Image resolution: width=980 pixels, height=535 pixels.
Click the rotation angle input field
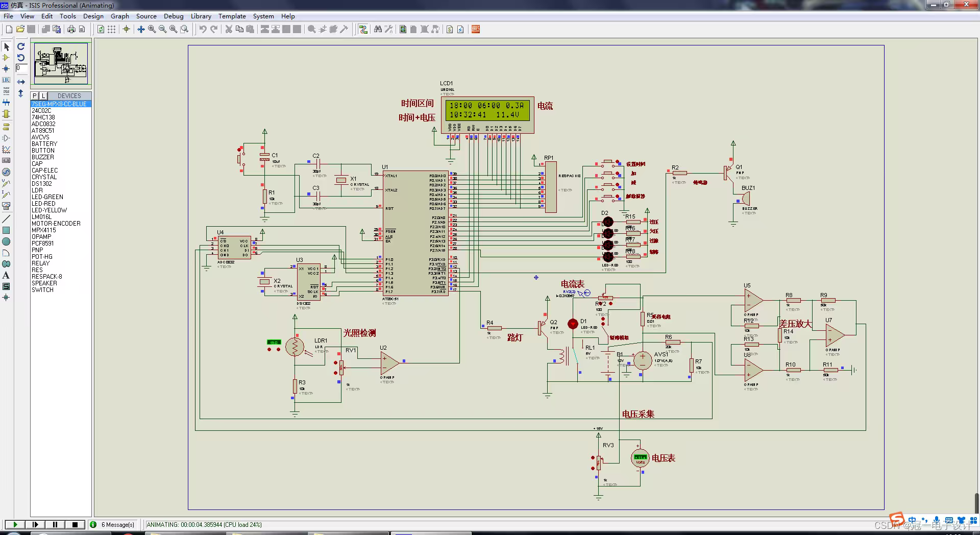tap(21, 68)
